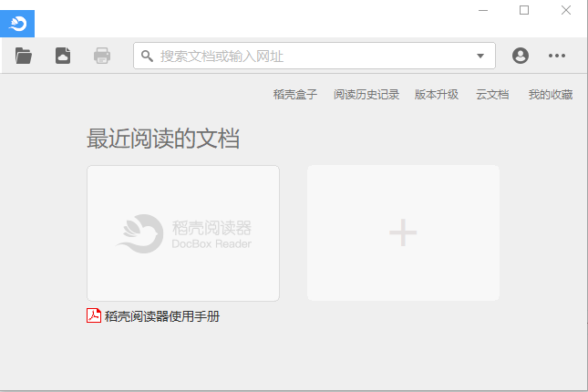Open the DocBox Reader manual thumbnail
588x392 pixels.
coord(183,233)
